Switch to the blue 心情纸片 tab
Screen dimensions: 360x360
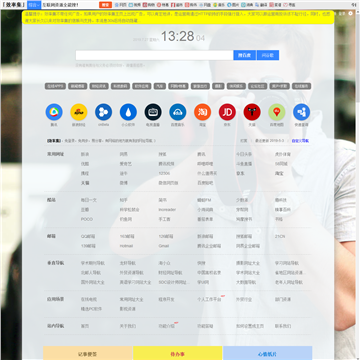[268, 354]
